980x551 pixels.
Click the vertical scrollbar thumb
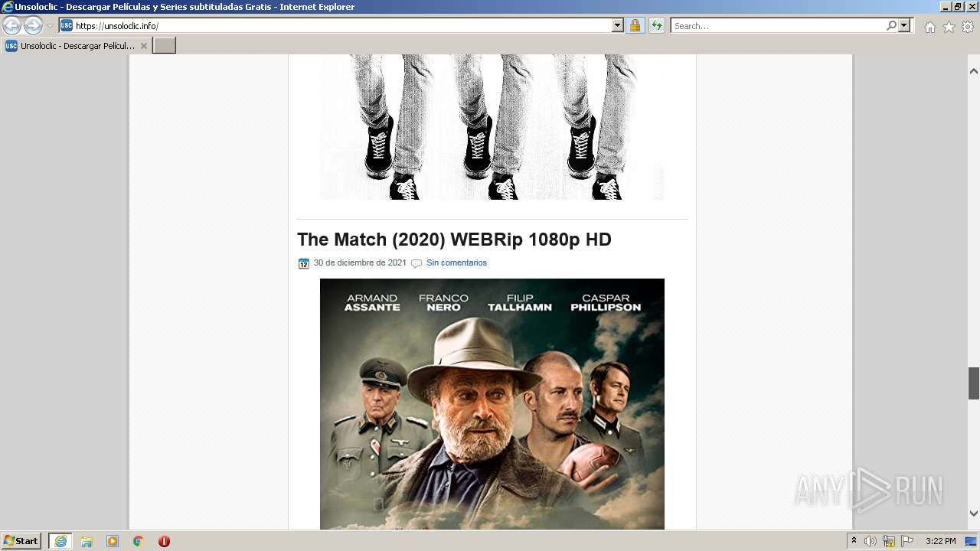[x=974, y=383]
